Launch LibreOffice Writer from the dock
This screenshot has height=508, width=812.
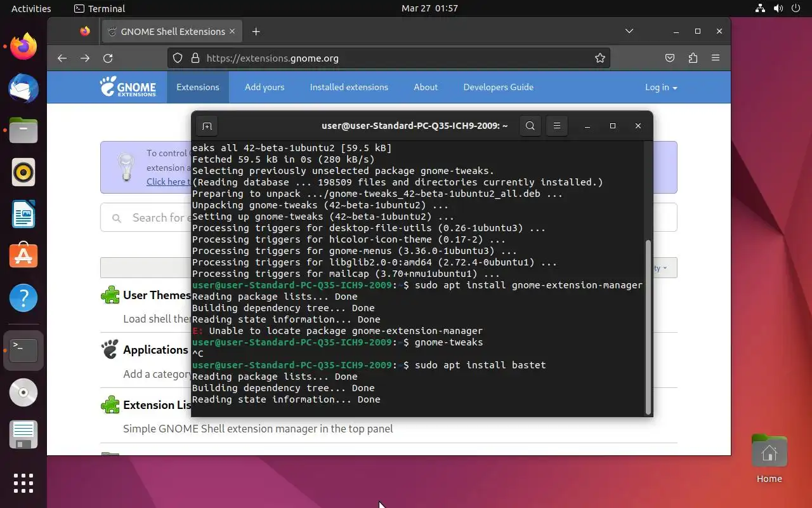[x=23, y=214]
